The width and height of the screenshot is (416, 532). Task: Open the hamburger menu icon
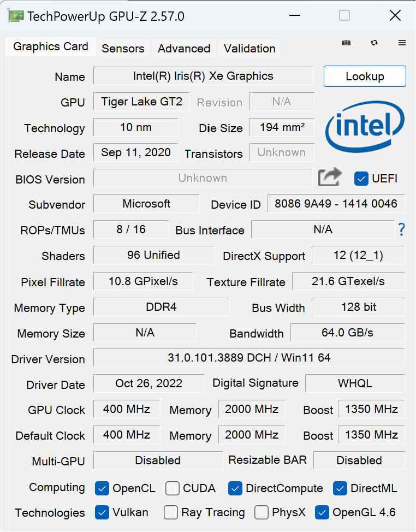[402, 43]
